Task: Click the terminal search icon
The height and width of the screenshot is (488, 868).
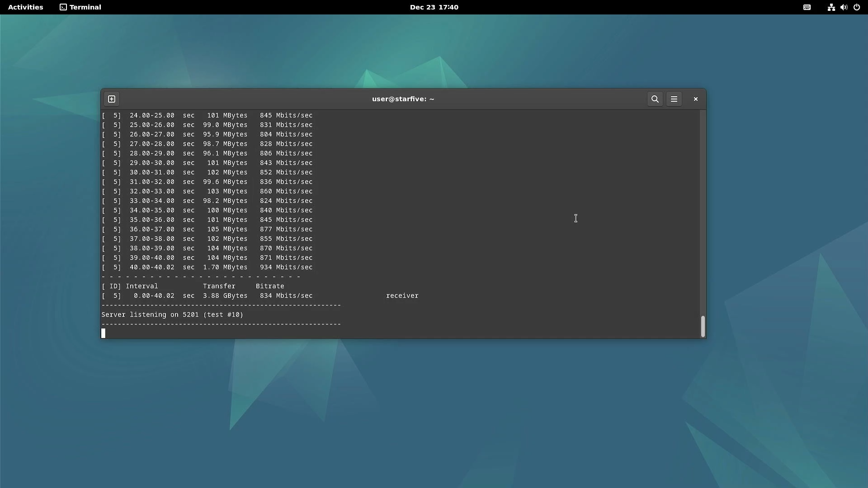Action: tap(655, 99)
